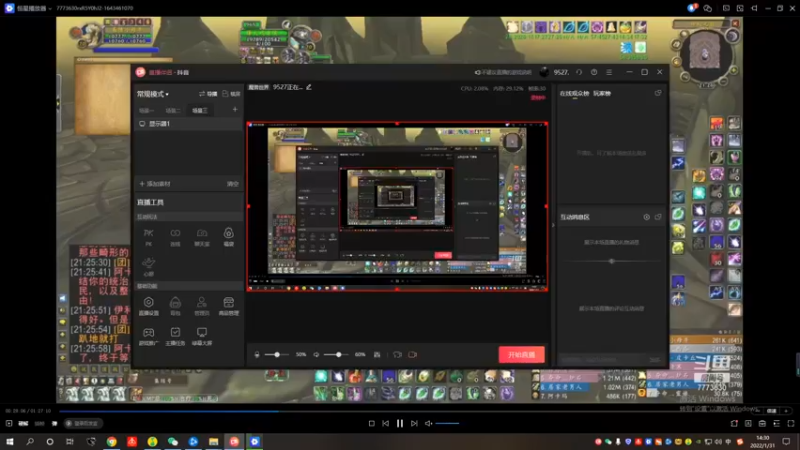Image resolution: width=800 pixels, height=450 pixels.
Task: Open Chrome from the taskbar
Action: pos(111,441)
